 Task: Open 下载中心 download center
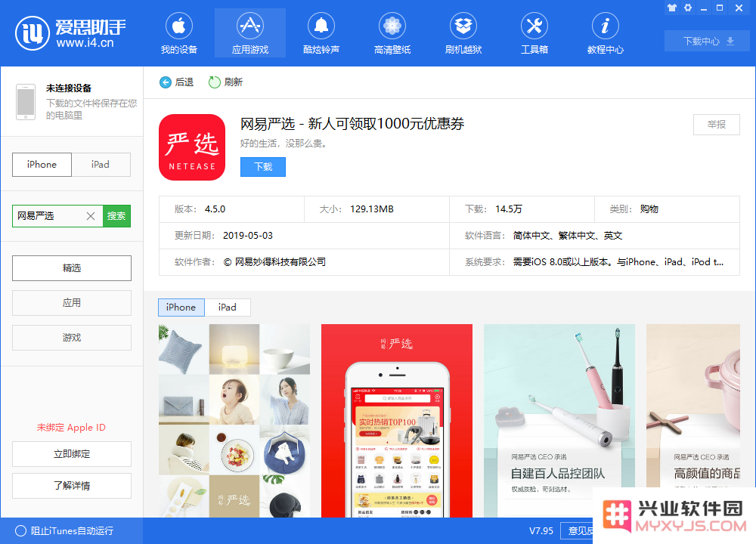pos(707,41)
